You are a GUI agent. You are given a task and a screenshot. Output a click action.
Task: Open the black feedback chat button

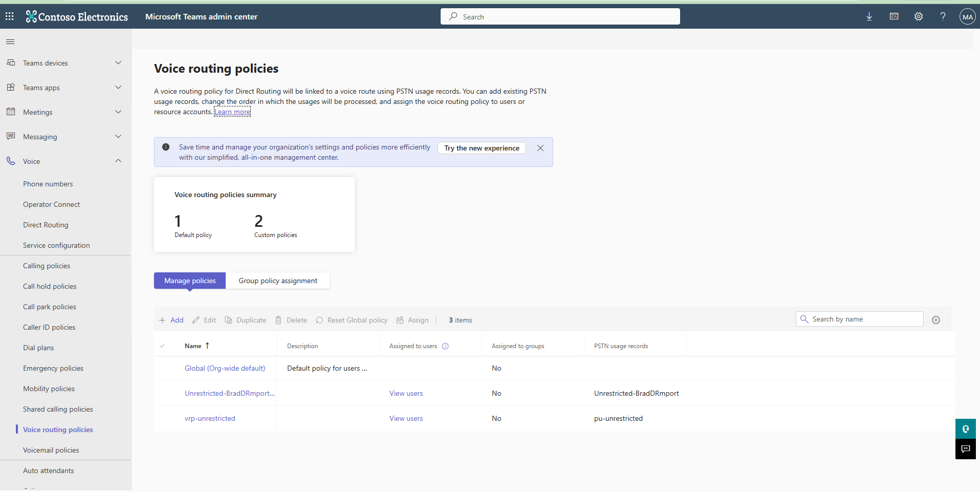(966, 449)
